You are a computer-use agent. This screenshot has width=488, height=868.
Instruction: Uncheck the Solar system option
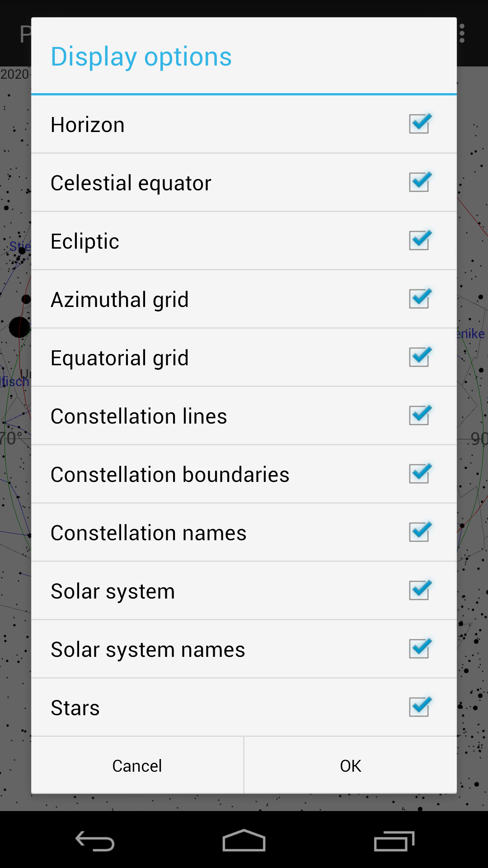(420, 590)
